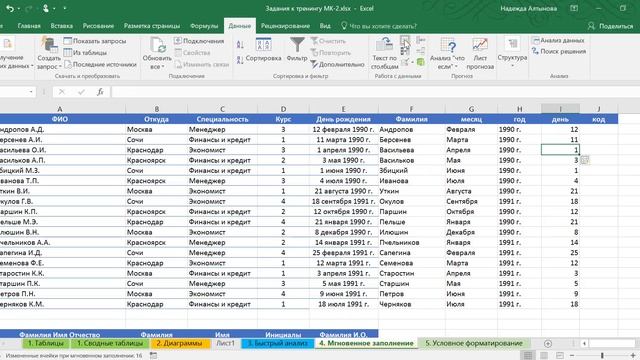Click the Remove Duplicates icon

(x=404, y=51)
